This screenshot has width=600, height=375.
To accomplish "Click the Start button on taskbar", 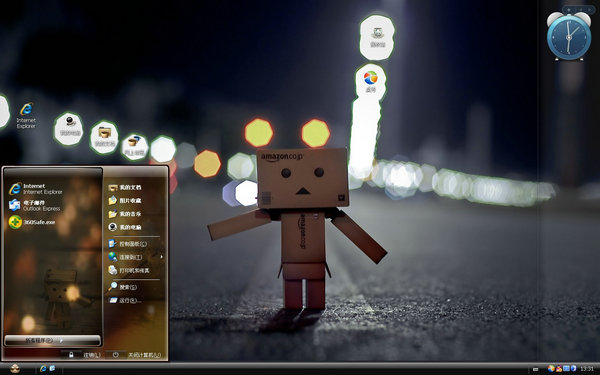I will tap(15, 368).
